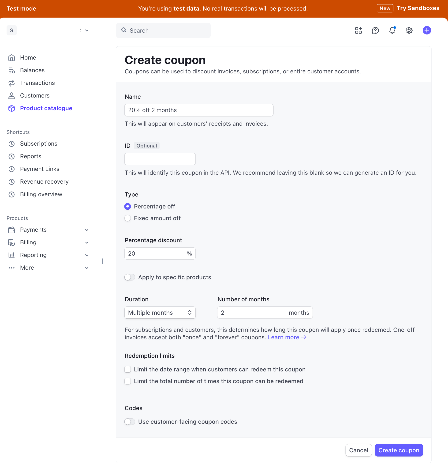448x476 pixels.
Task: Click the purple plus create icon
Action: [x=427, y=30]
